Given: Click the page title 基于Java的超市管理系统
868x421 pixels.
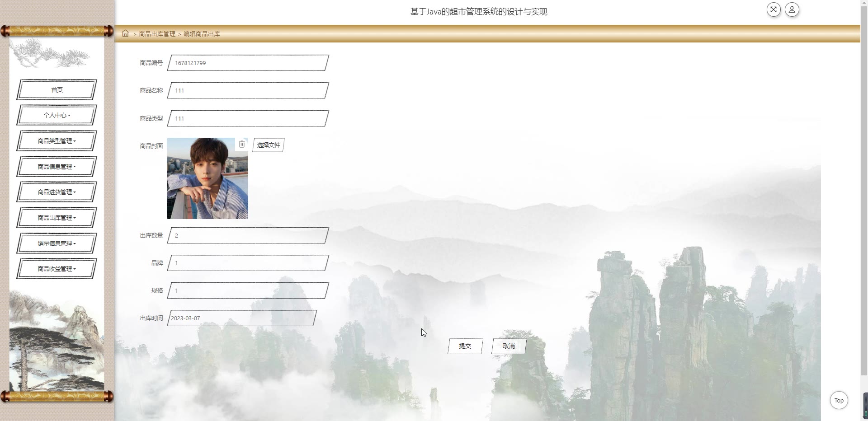Looking at the screenshot, I should [x=478, y=12].
